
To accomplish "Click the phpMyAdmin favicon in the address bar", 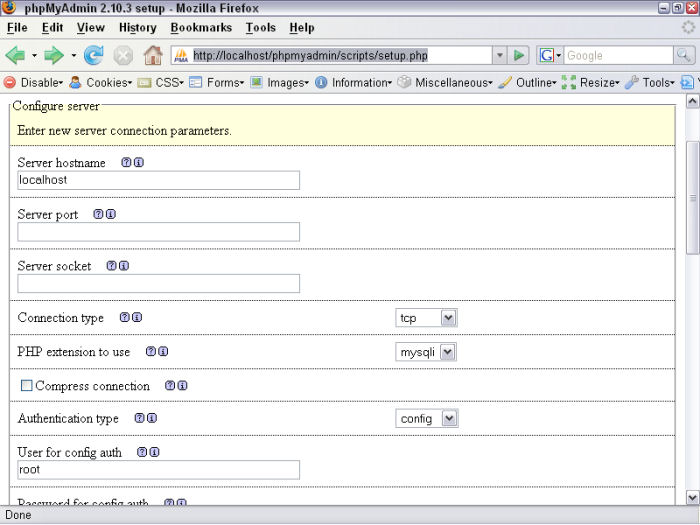I will pyautogui.click(x=181, y=55).
